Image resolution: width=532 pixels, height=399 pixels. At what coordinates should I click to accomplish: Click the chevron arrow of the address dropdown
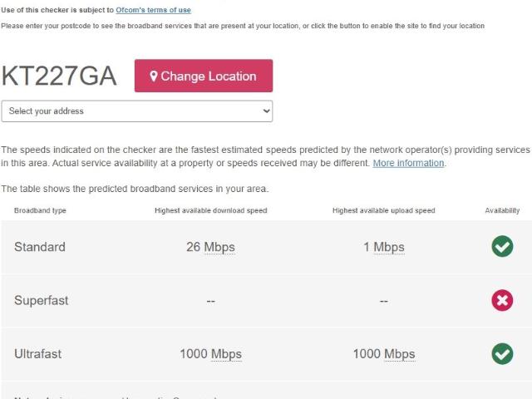tap(266, 111)
